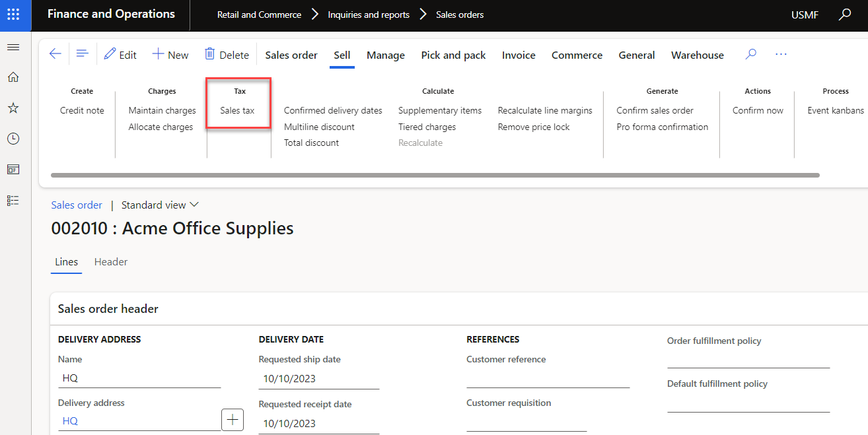Open Recent clock icon in sidebar
Viewport: 868px width, 435px height.
point(13,139)
